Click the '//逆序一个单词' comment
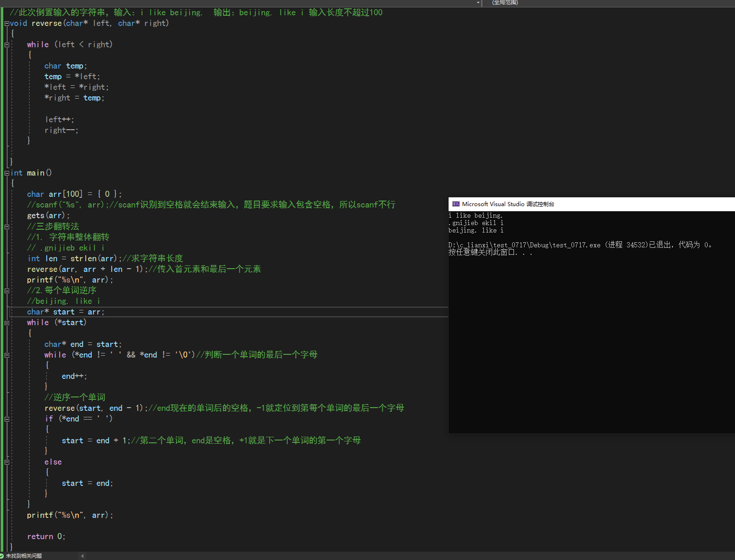 pos(75,397)
